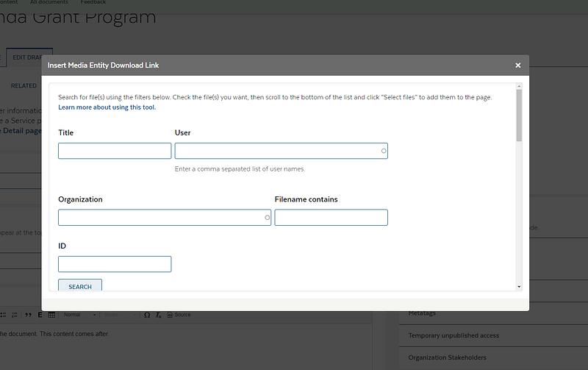Expand Metatags section in sidebar
Screen dimensions: 588x370
point(493,313)
